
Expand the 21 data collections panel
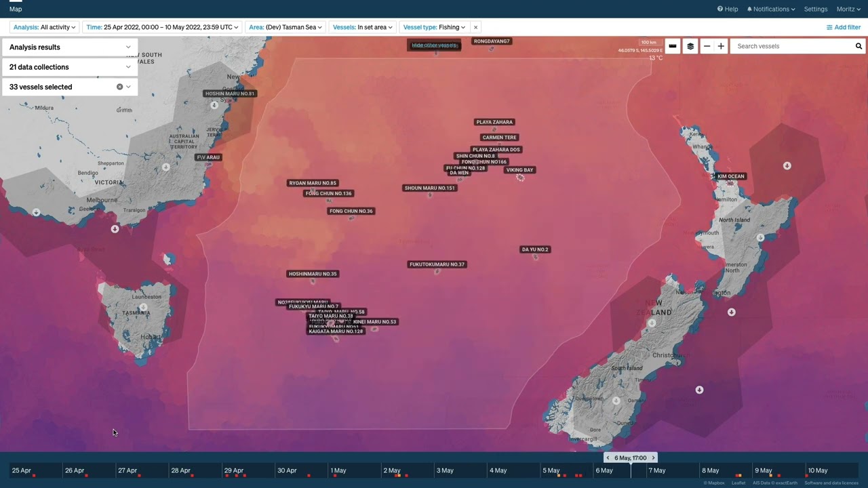click(70, 67)
